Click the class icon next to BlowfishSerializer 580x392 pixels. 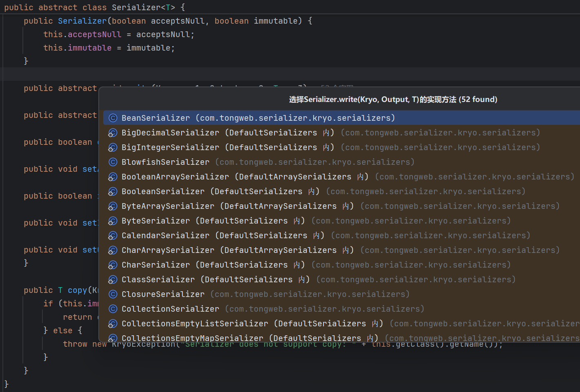tap(113, 162)
